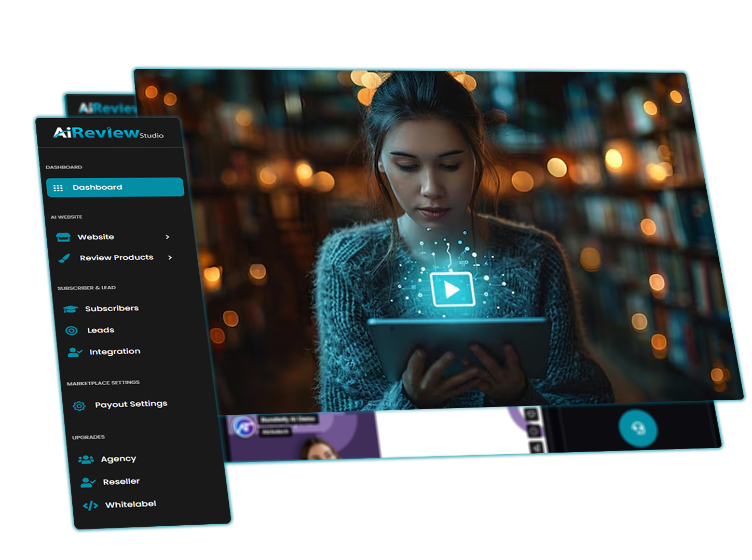The height and width of the screenshot is (560, 752).
Task: Open the Whitelabel upgrade link
Action: pyautogui.click(x=130, y=505)
